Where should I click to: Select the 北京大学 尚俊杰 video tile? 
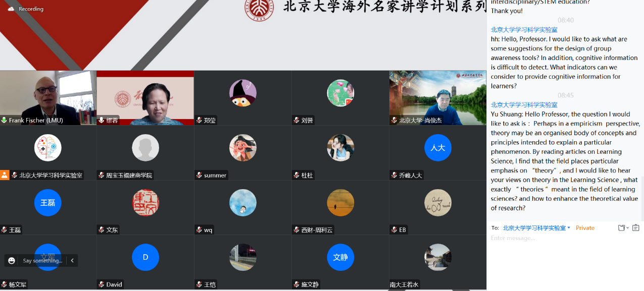pyautogui.click(x=437, y=97)
